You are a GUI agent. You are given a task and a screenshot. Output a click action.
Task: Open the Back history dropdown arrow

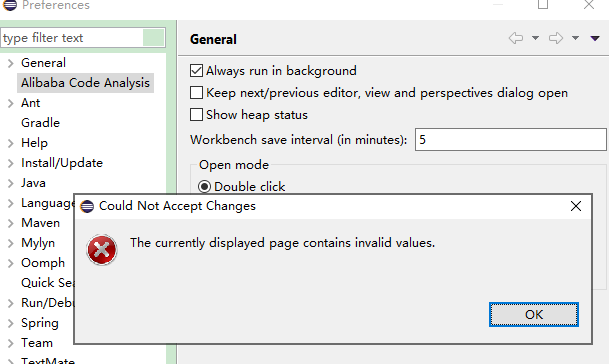click(x=535, y=38)
